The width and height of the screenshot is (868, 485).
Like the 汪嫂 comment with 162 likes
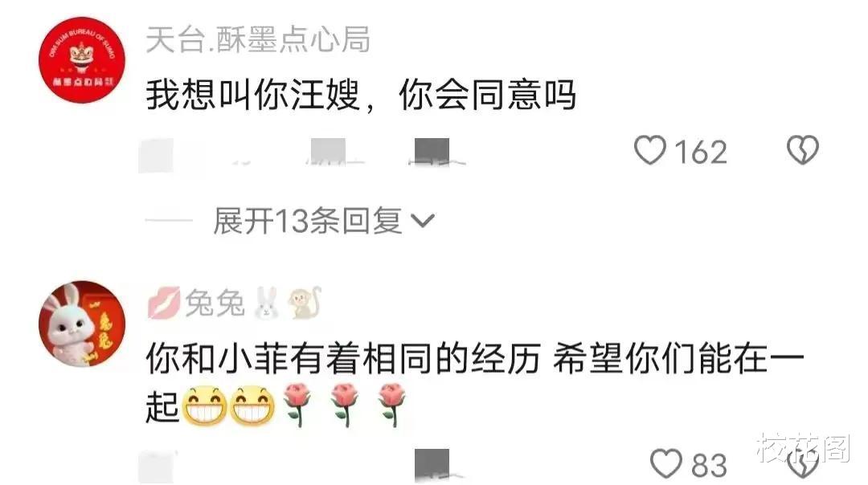coord(650,150)
